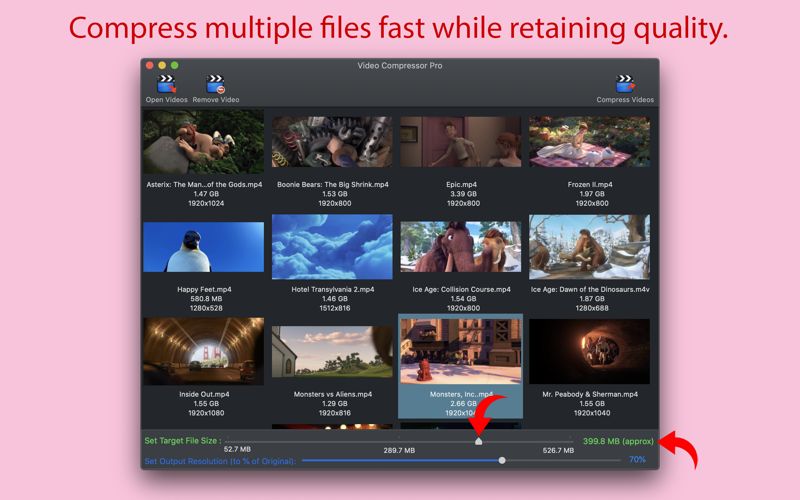Click the target file size slider handle
The width and height of the screenshot is (800, 500).
tap(478, 441)
